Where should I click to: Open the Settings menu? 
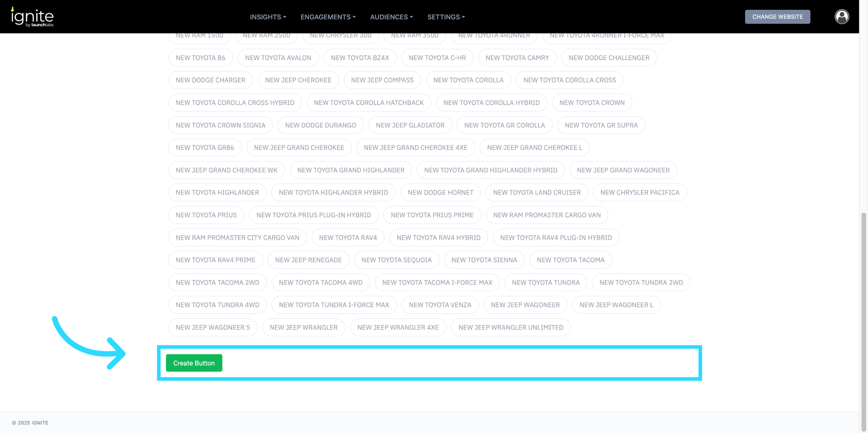[x=446, y=17]
